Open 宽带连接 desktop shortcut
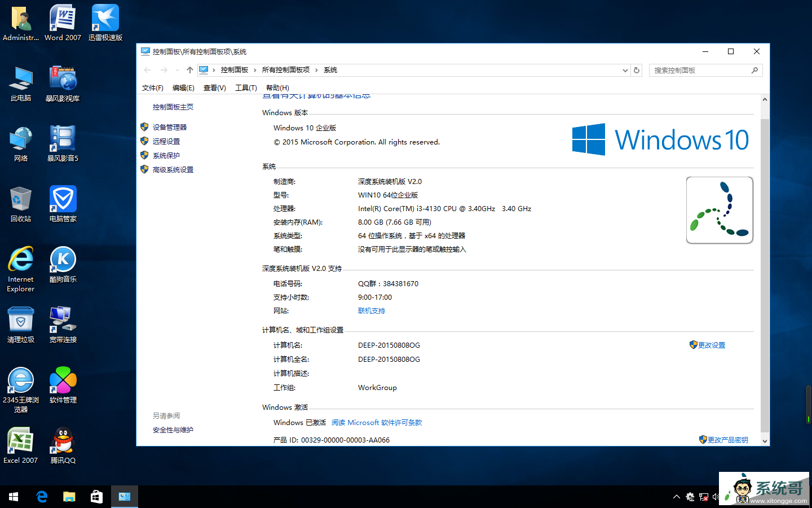 pos(63,325)
